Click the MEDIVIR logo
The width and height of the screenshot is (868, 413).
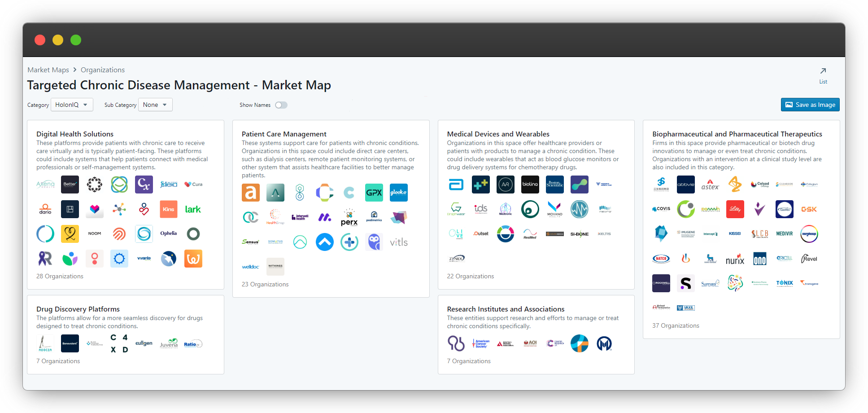pyautogui.click(x=785, y=234)
